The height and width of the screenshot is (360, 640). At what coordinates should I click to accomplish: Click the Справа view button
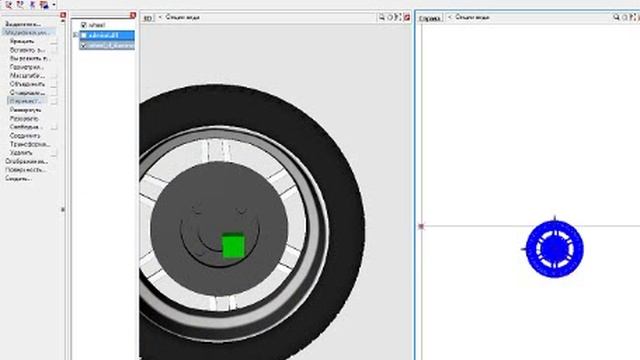pyautogui.click(x=430, y=18)
